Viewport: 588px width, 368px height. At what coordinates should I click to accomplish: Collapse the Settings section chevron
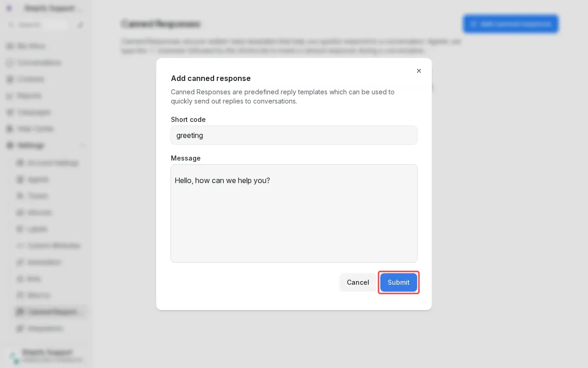point(83,145)
